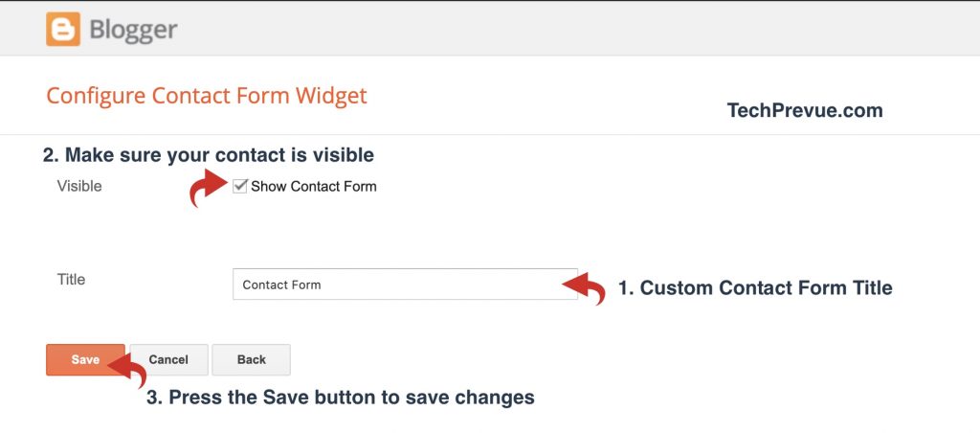This screenshot has height=433, width=980.
Task: Click the 'Configure Contact Form Widget' heading
Action: tap(207, 96)
